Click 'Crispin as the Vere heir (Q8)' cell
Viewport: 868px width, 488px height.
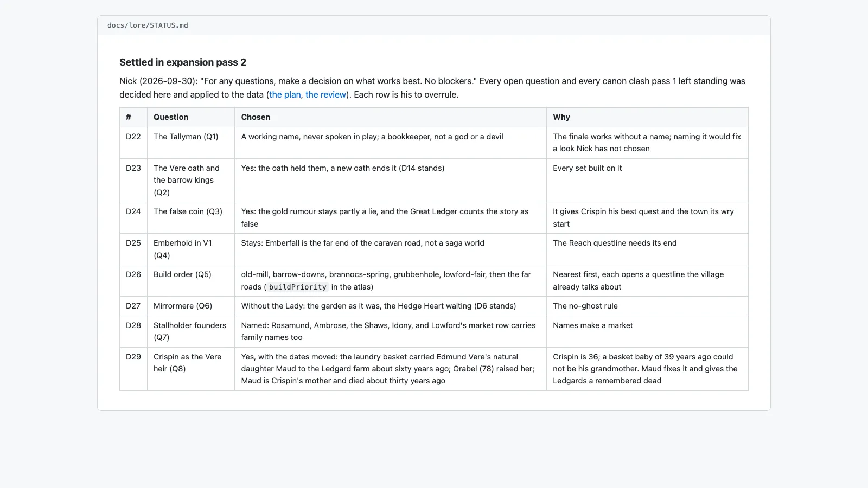point(191,369)
